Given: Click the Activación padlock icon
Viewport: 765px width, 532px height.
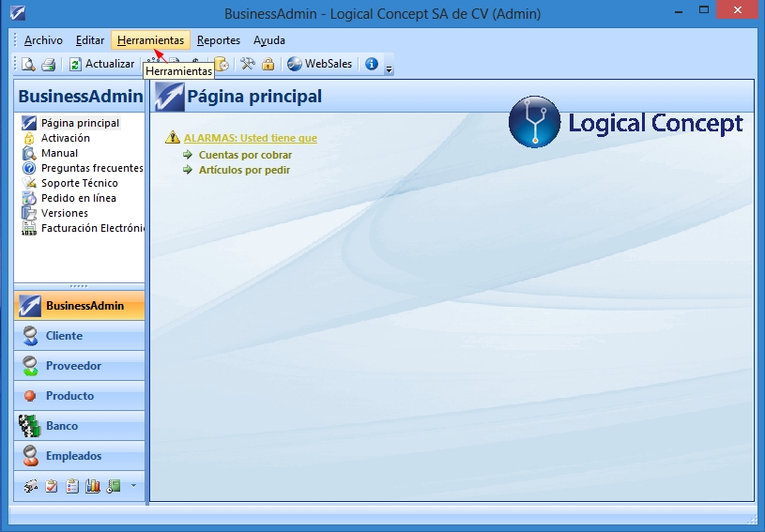Looking at the screenshot, I should 29,138.
